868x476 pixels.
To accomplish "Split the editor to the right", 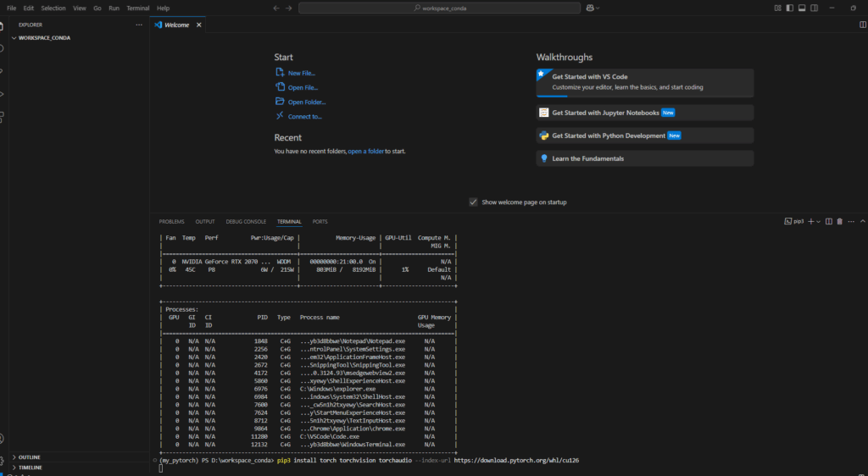I will [862, 25].
